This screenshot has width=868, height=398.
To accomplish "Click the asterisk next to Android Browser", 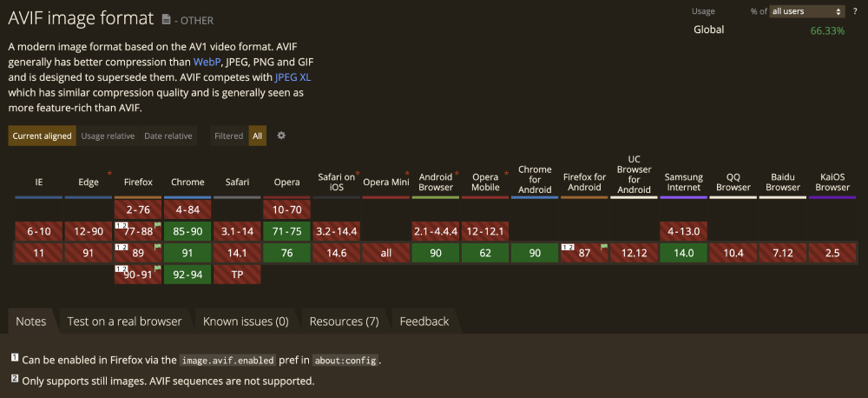I will [457, 175].
